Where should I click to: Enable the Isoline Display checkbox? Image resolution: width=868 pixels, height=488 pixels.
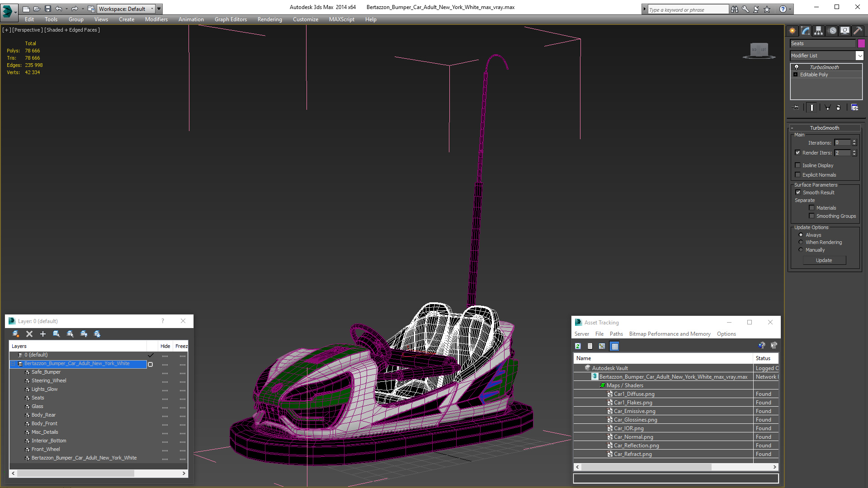[798, 165]
